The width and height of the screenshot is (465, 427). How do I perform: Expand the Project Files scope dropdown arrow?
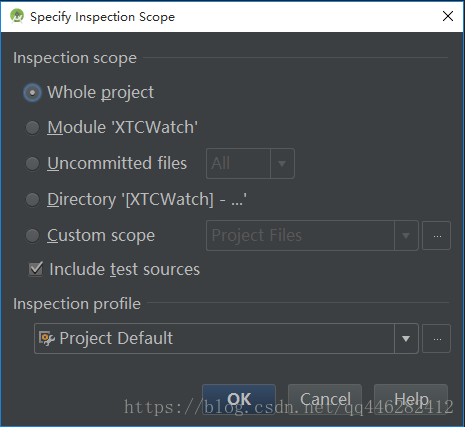[406, 236]
